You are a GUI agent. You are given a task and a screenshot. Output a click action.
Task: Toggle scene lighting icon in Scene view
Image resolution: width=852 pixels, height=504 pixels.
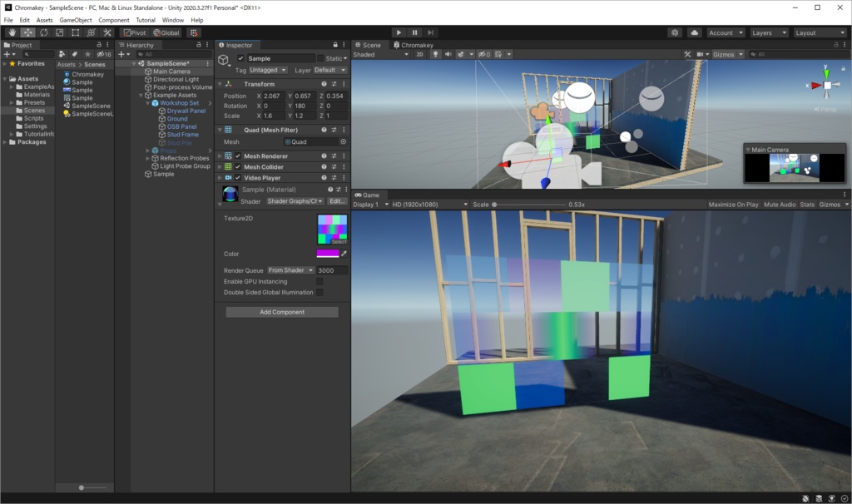(435, 53)
